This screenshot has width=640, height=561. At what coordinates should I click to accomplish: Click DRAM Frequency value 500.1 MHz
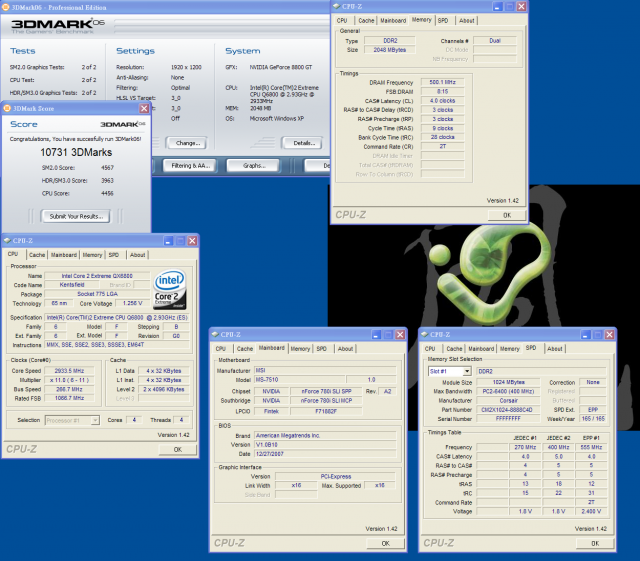tap(442, 82)
